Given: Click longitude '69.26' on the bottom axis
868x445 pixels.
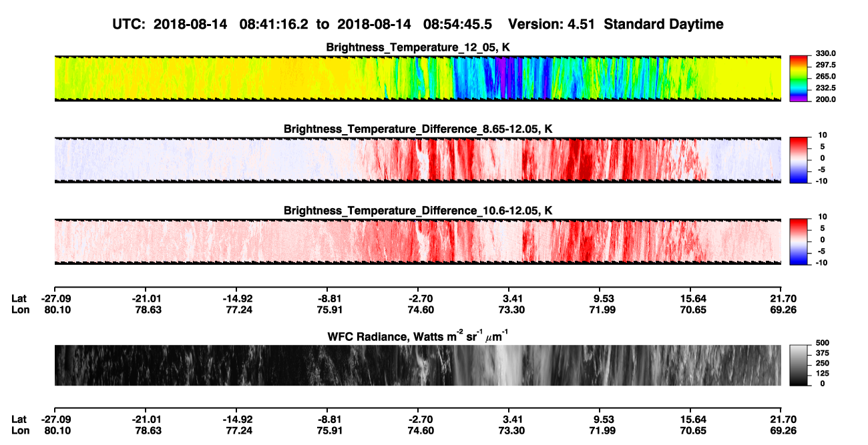Looking at the screenshot, I should [783, 430].
